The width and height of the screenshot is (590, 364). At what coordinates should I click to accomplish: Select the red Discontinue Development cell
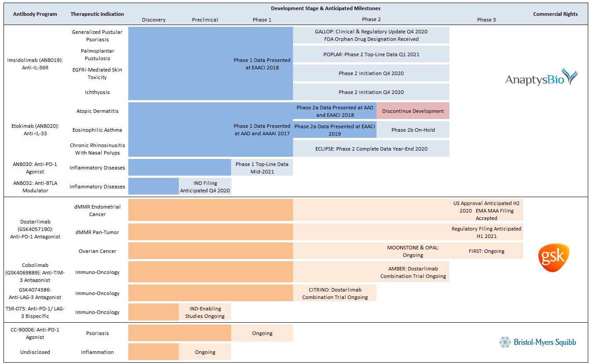coord(413,111)
